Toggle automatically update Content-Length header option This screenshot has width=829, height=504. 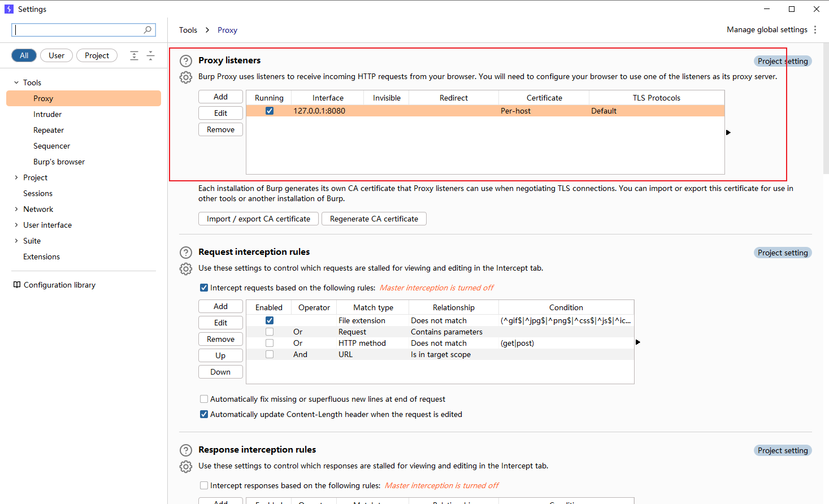coord(204,414)
